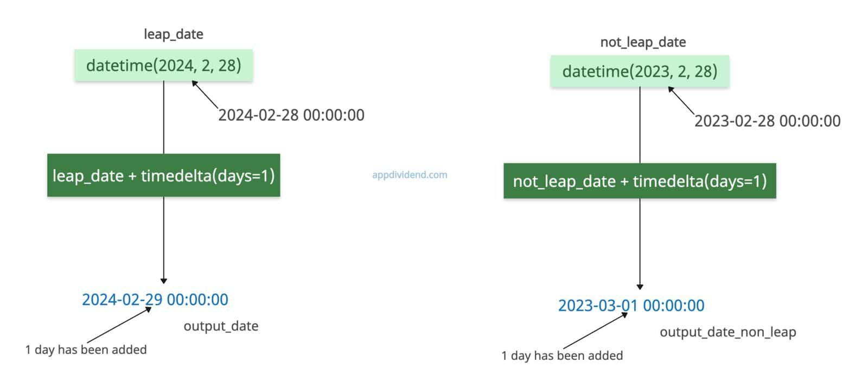
Task: Click the arrowhead pointing down at 2023-03-01
Action: [640, 287]
